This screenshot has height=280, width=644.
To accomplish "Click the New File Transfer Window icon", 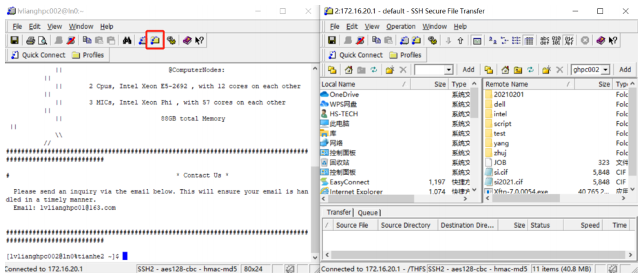I will coord(155,41).
